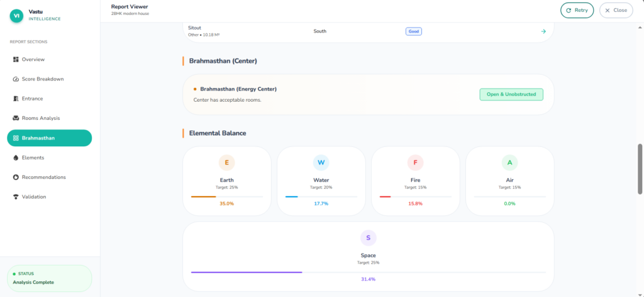Click the Vastu Intelligence VI logo
This screenshot has height=297, width=644.
pyautogui.click(x=16, y=15)
